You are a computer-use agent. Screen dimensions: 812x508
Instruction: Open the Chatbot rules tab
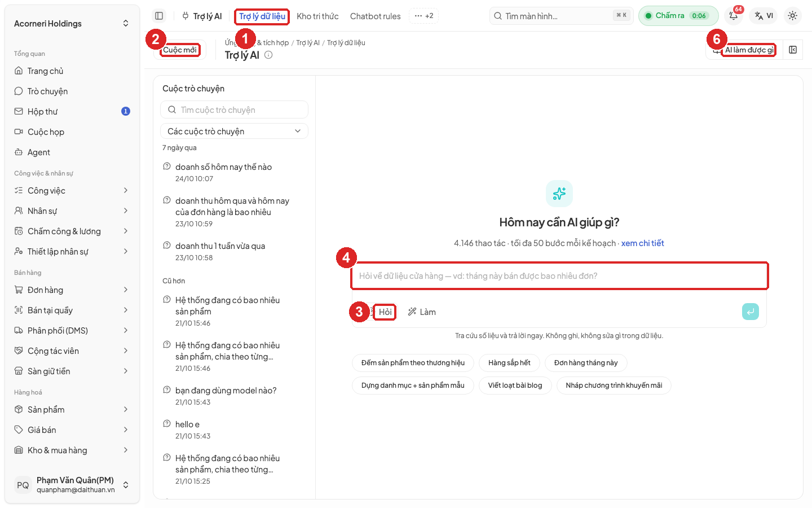pos(376,16)
